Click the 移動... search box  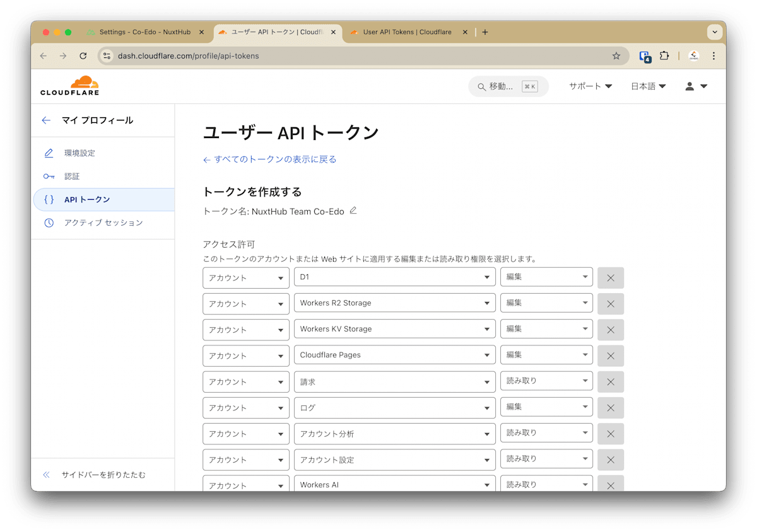(x=508, y=86)
